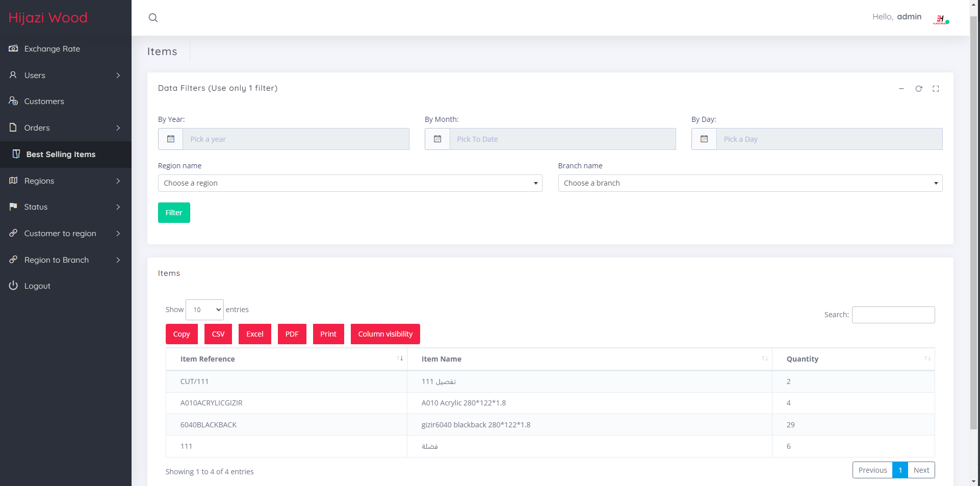This screenshot has width=980, height=486.
Task: Click the calendar icon beside By Year
Action: tap(171, 139)
